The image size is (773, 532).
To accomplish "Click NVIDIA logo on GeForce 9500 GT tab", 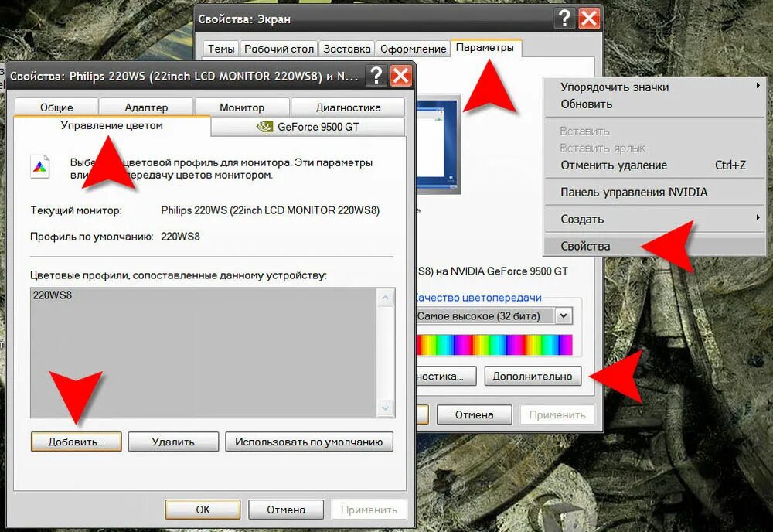I will coord(264,127).
